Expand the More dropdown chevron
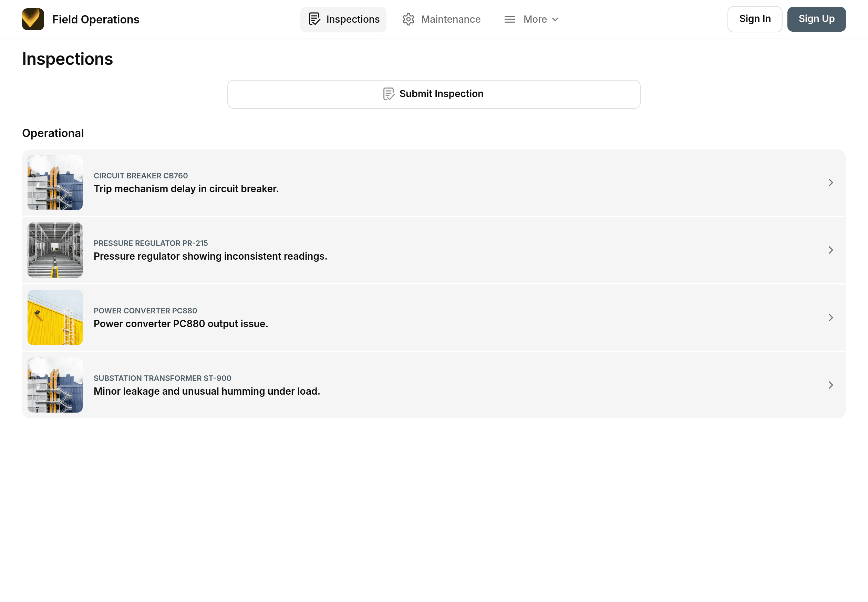The width and height of the screenshot is (868, 602). [555, 20]
